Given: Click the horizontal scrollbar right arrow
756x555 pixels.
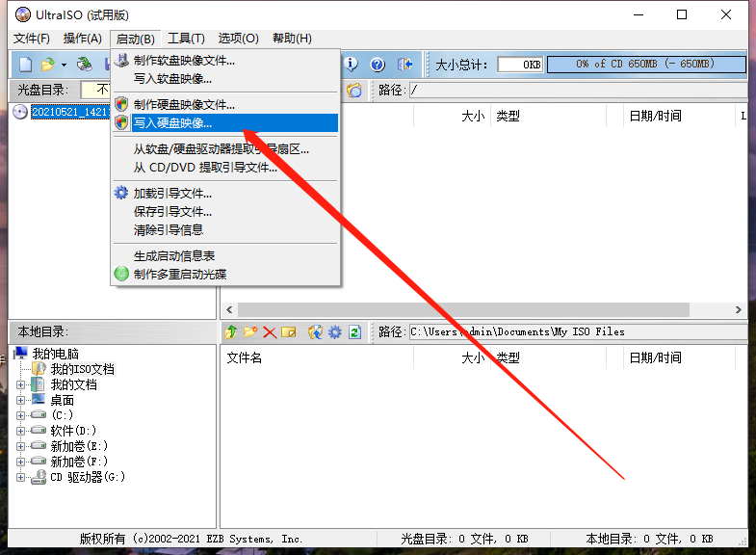Looking at the screenshot, I should coord(738,309).
